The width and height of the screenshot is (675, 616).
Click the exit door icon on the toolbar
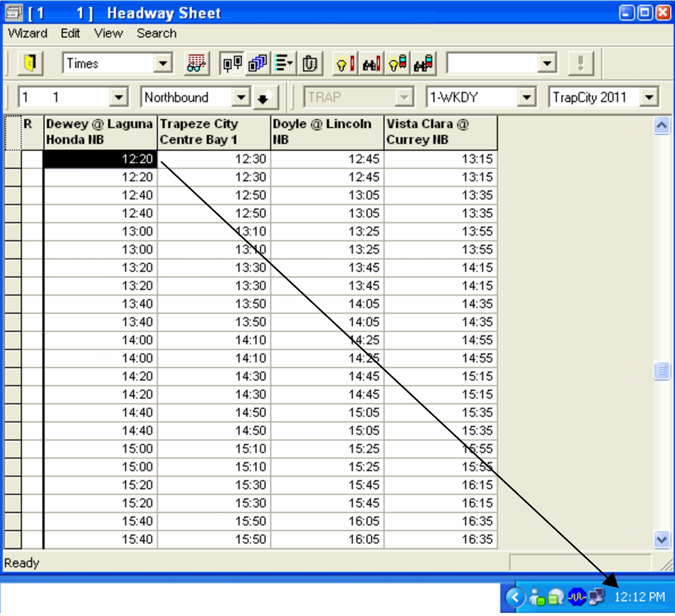coord(30,63)
